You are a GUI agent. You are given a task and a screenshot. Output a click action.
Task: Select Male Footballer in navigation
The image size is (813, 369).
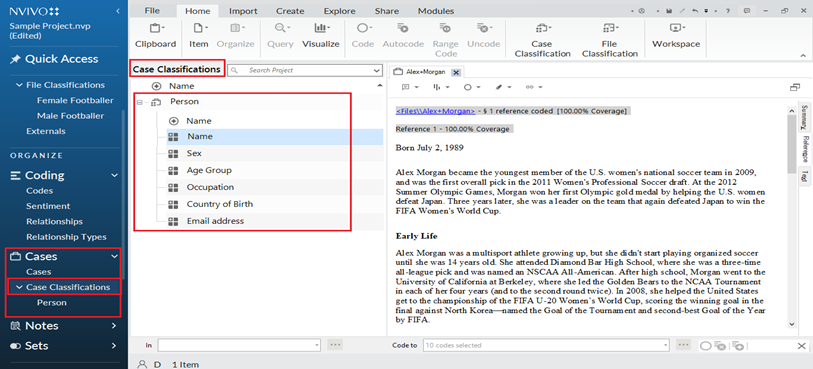(71, 116)
